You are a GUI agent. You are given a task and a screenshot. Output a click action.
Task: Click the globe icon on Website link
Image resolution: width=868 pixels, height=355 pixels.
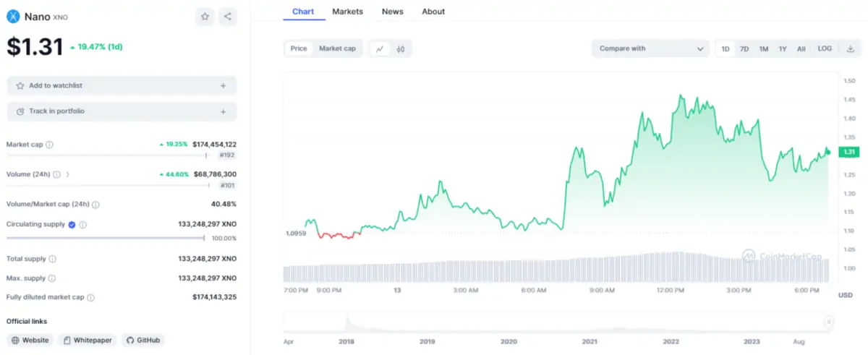point(15,340)
